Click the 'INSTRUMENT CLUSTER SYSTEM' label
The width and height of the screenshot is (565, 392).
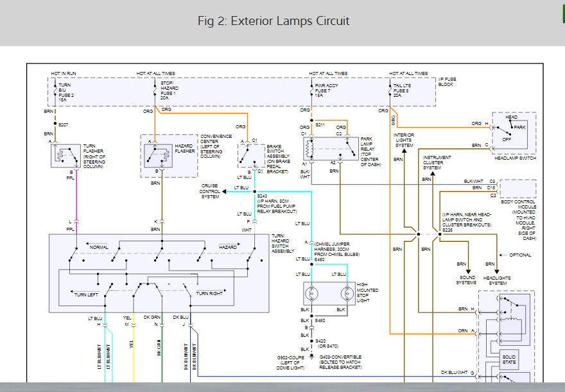[x=437, y=163]
